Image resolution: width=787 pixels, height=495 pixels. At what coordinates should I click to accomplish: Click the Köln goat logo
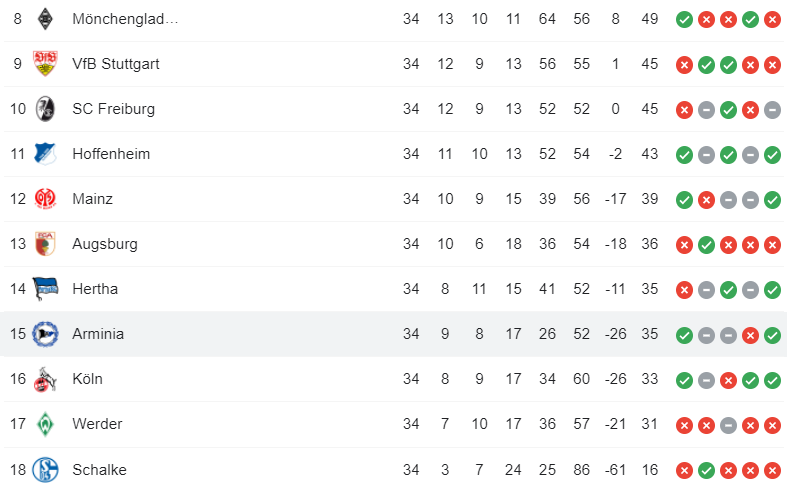[x=45, y=379]
